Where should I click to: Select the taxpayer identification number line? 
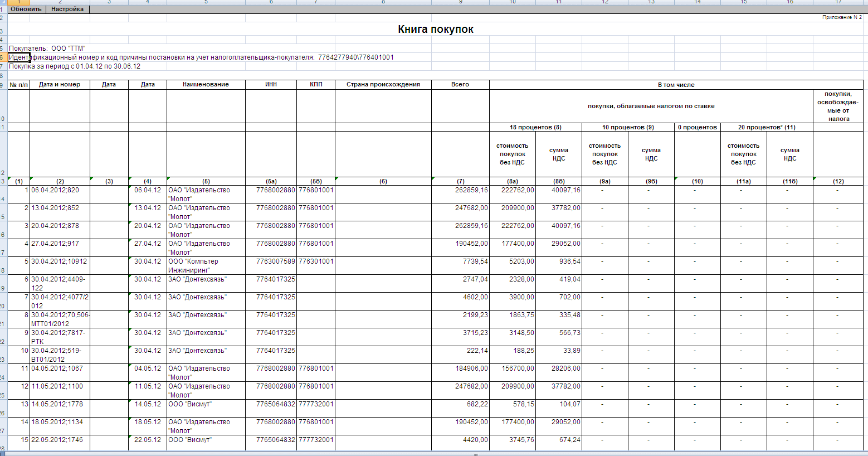click(201, 57)
